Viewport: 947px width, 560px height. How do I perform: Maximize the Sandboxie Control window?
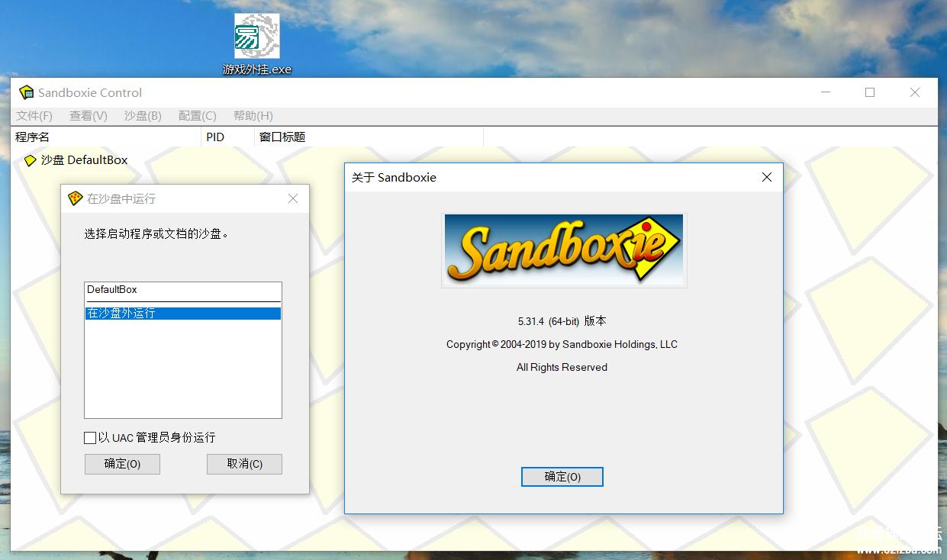pyautogui.click(x=870, y=92)
